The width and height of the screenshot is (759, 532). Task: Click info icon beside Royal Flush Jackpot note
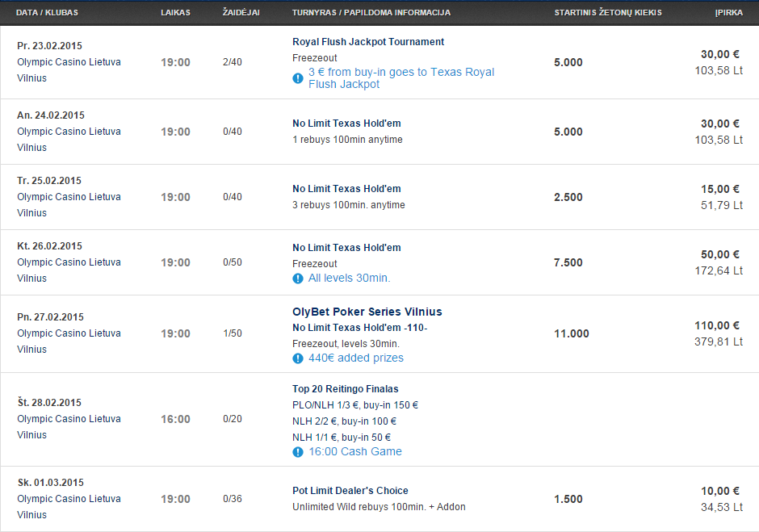(x=298, y=78)
